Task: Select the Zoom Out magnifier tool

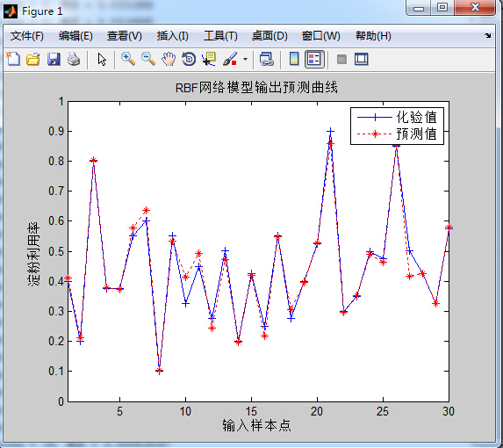Action: [148, 59]
